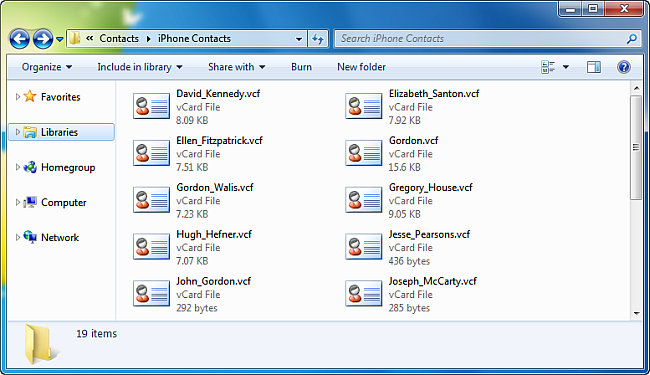650x375 pixels.
Task: Refresh the iPhone Contacts folder view
Action: click(318, 39)
